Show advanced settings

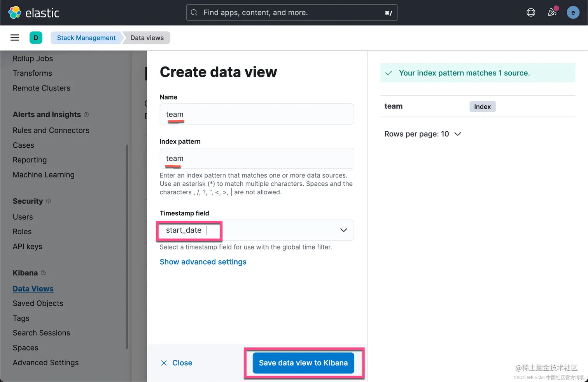203,262
